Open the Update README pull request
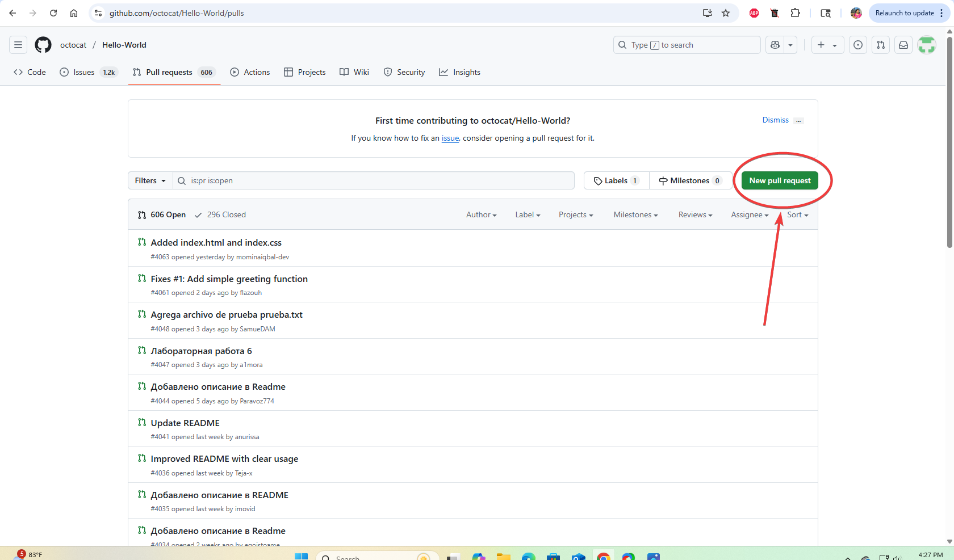The image size is (954, 560). (x=185, y=423)
